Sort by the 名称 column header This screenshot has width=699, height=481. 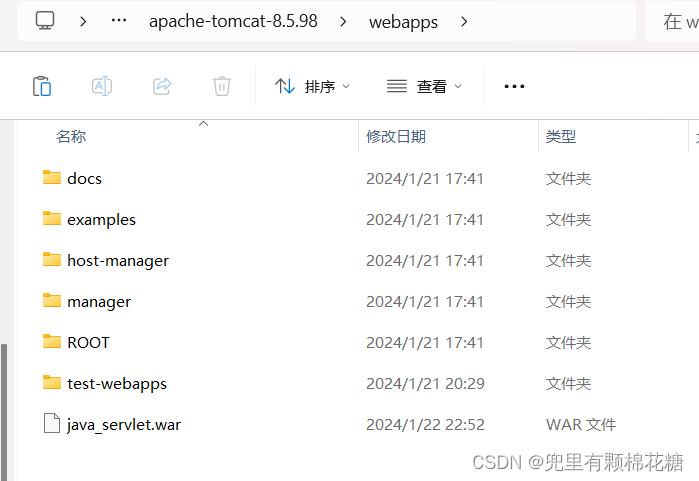(71, 136)
